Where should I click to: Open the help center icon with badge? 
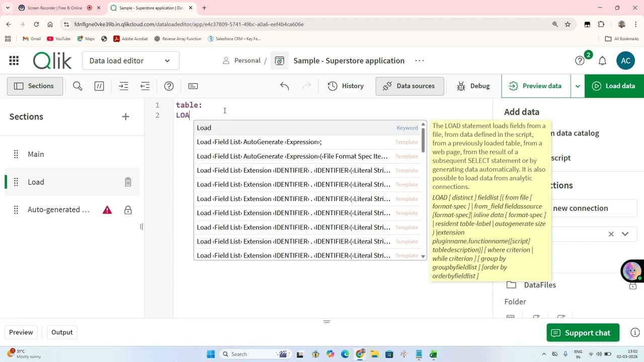[x=580, y=61]
